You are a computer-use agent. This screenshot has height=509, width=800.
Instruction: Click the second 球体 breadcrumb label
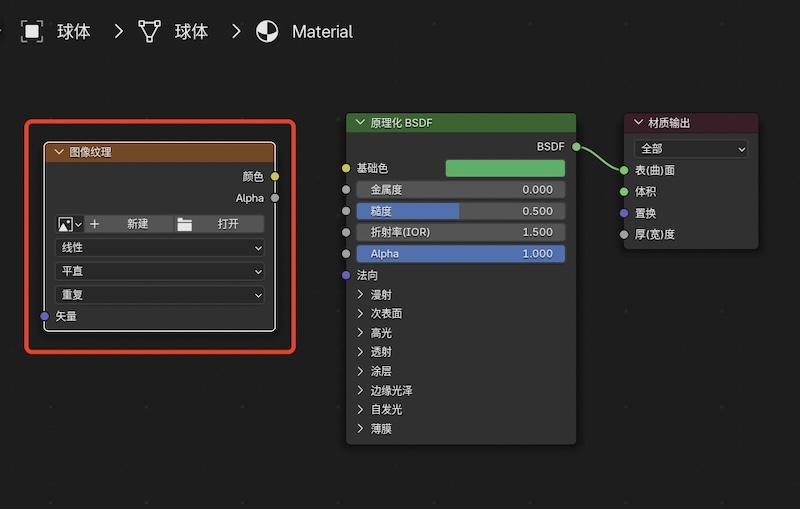(x=191, y=32)
